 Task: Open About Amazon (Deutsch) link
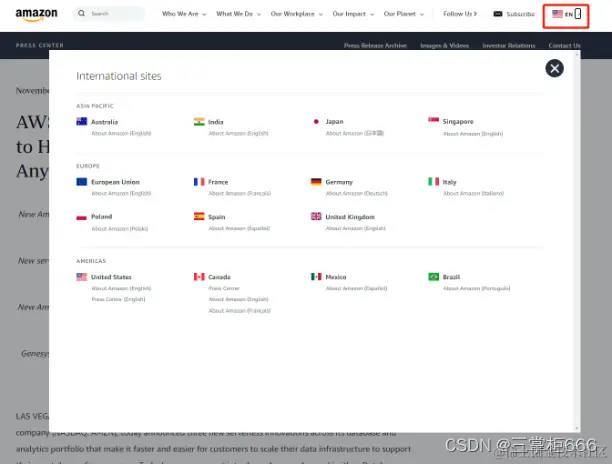coord(356,194)
